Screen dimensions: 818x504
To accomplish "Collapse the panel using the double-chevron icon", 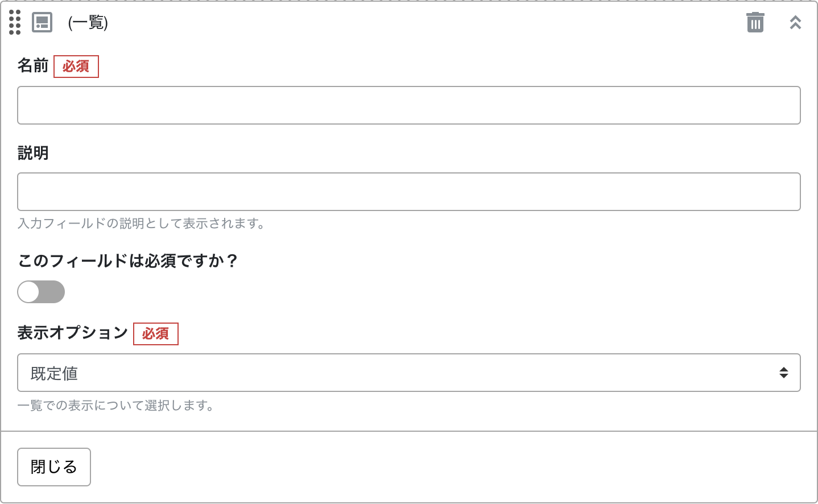I will click(795, 22).
